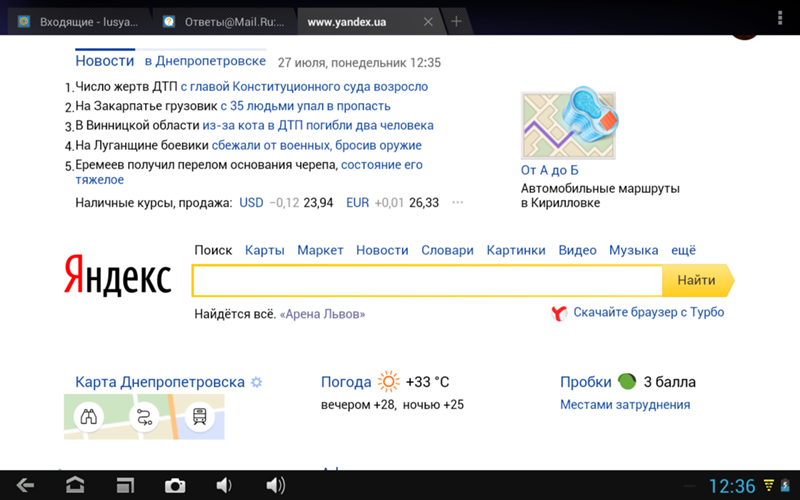The image size is (800, 500).
Task: Click the От А до Б link
Action: [549, 170]
